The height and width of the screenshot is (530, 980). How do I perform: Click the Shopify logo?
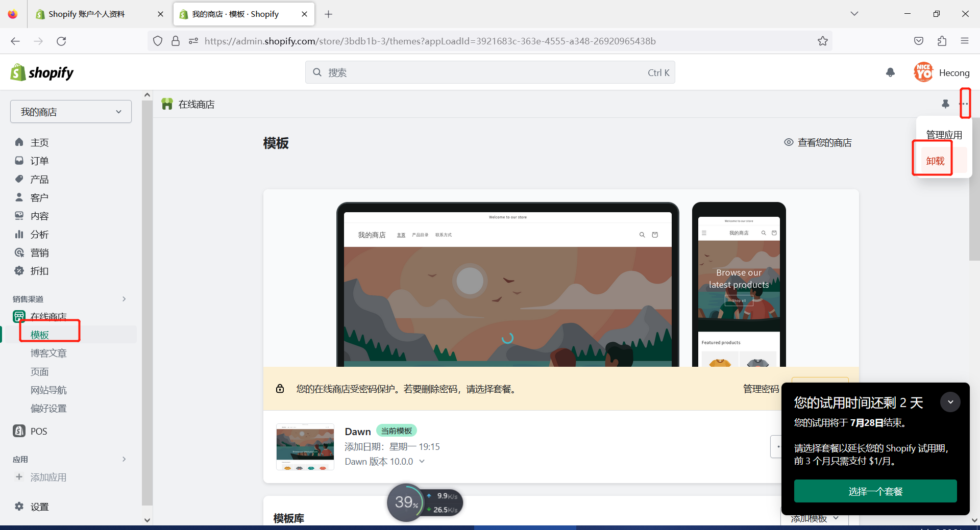(x=42, y=72)
